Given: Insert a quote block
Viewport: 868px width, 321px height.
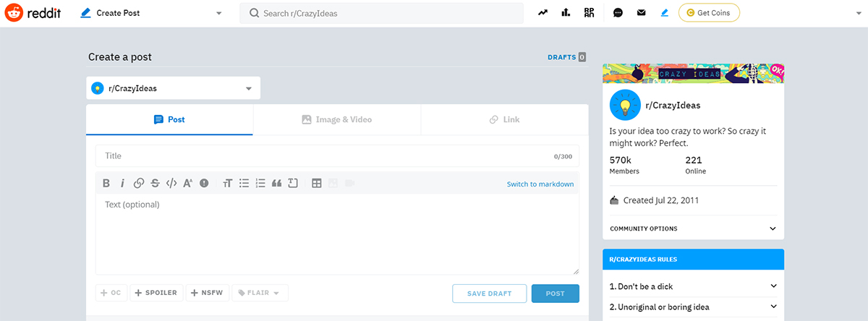Looking at the screenshot, I should (276, 184).
